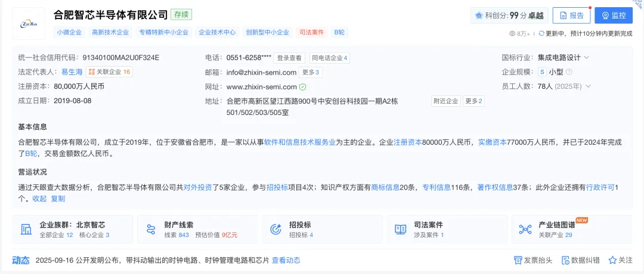Click the S scale badge icon
This screenshot has height=274, width=644.
click(x=543, y=72)
